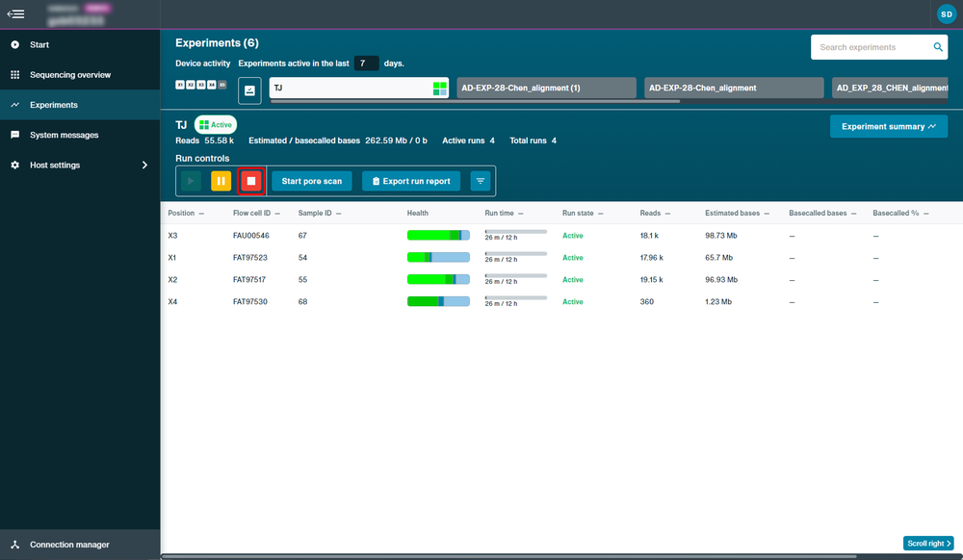Image resolution: width=963 pixels, height=560 pixels.
Task: Open System messages from the sidebar
Action: (x=64, y=135)
